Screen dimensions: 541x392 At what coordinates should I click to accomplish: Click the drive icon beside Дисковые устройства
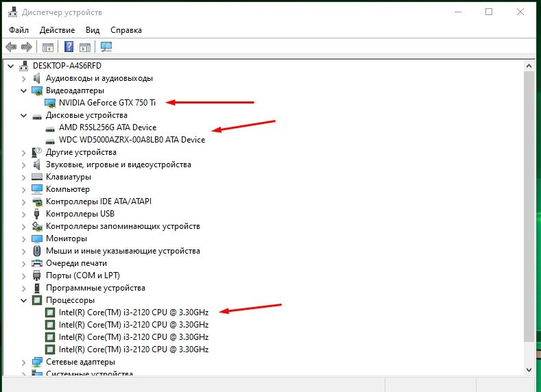click(x=37, y=117)
